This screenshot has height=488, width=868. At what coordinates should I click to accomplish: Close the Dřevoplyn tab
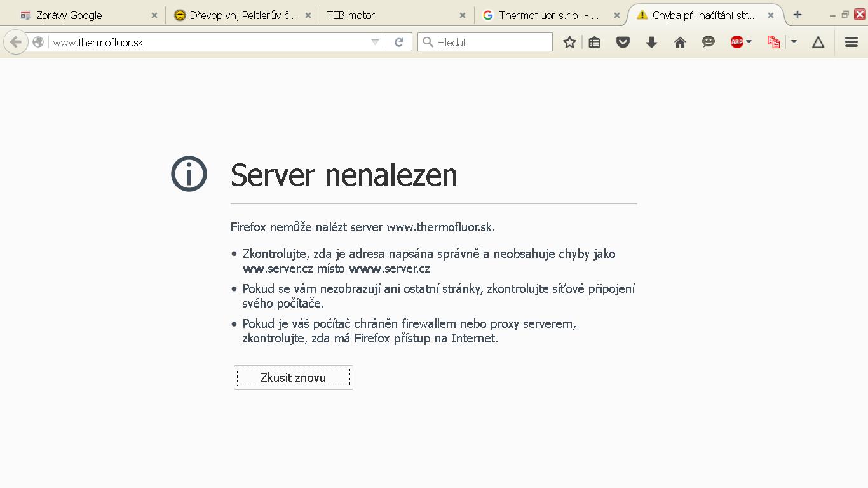[x=308, y=15]
